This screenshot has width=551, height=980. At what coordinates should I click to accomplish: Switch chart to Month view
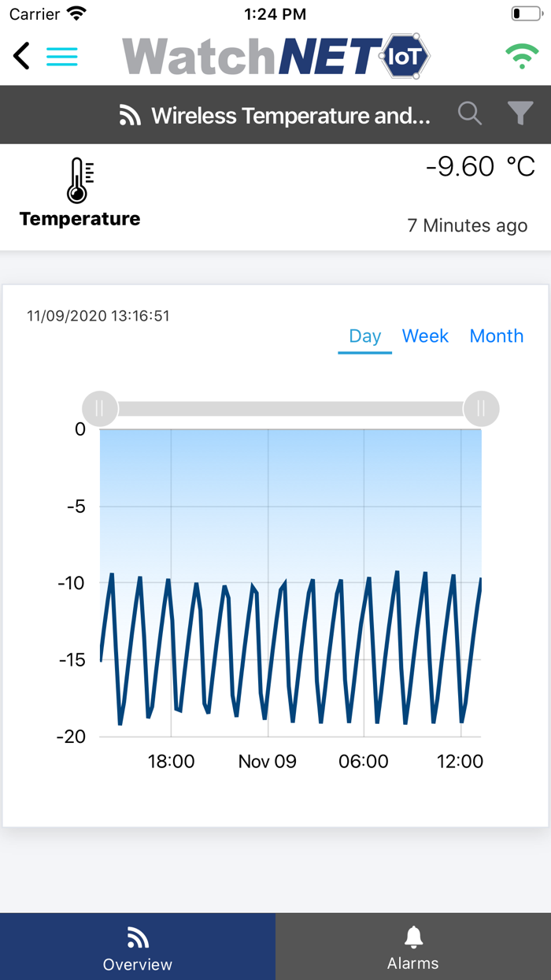tap(496, 336)
